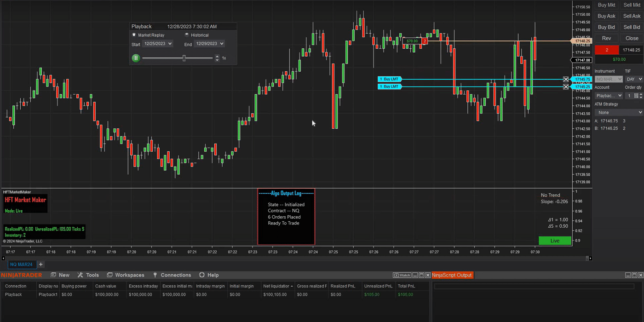Cancel the top Buy LMT order with its X icon
644x322 pixels.
click(x=566, y=79)
